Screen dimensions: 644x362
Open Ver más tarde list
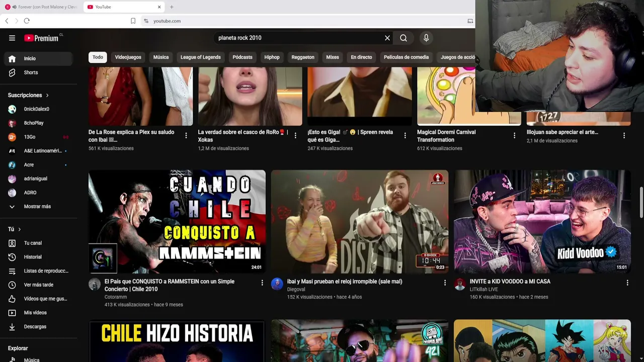[39, 285]
